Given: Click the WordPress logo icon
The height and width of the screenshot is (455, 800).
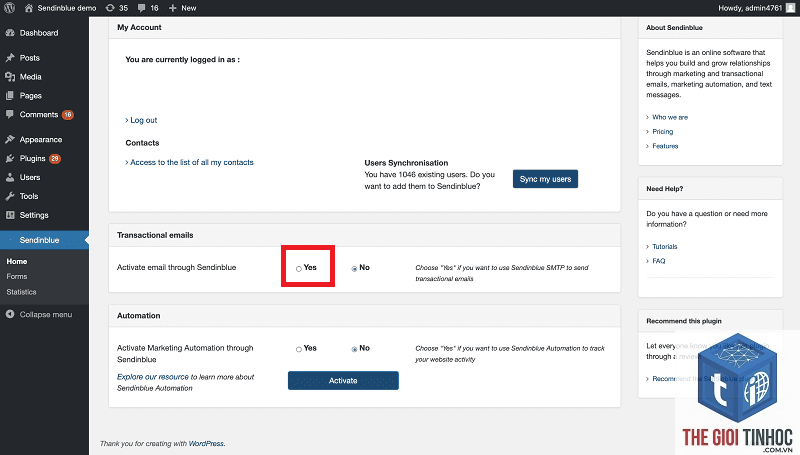Looking at the screenshot, I should (9, 8).
